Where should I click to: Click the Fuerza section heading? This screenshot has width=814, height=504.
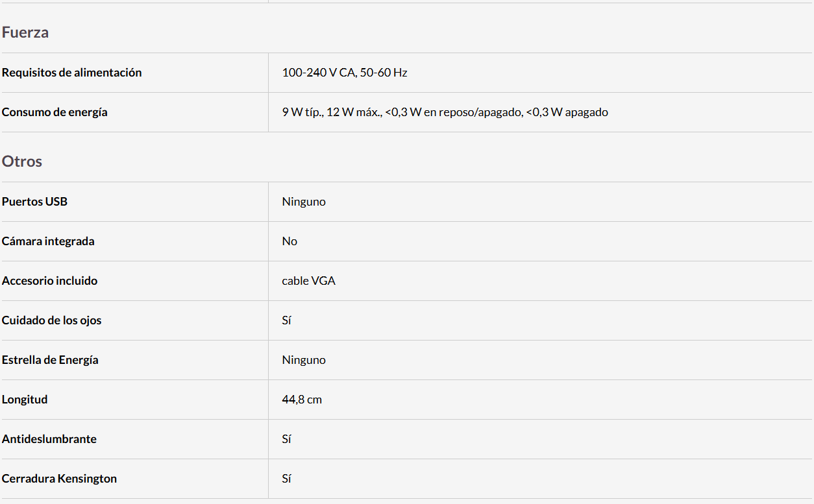tap(25, 32)
